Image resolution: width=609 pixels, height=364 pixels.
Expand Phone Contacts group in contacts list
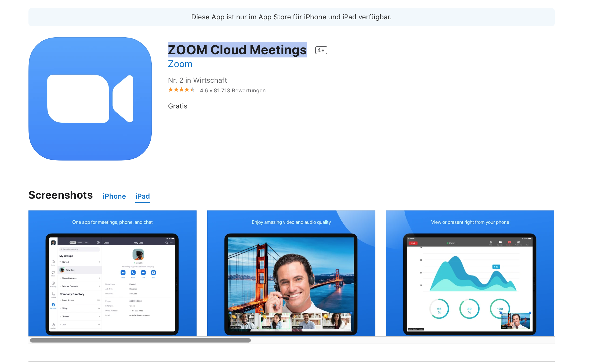click(68, 278)
